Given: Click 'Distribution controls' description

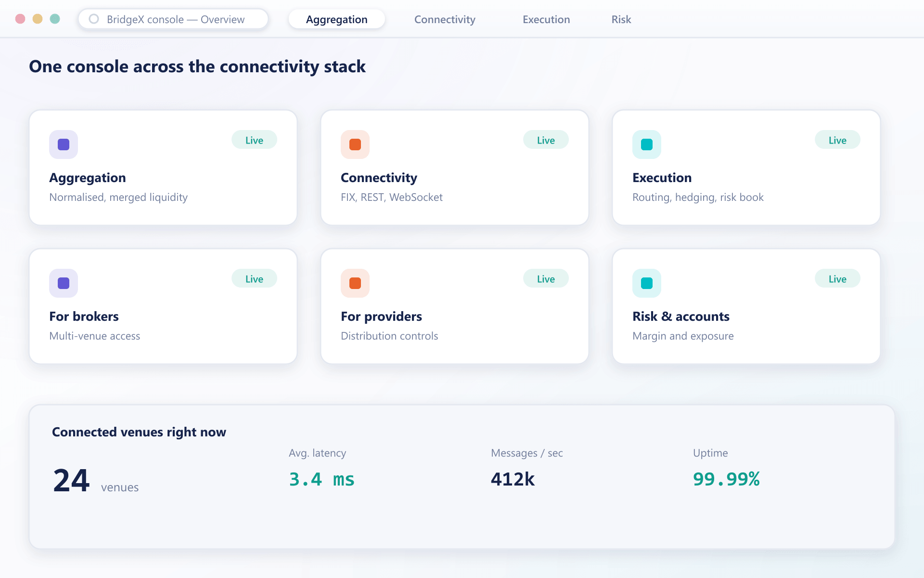Looking at the screenshot, I should coord(389,336).
